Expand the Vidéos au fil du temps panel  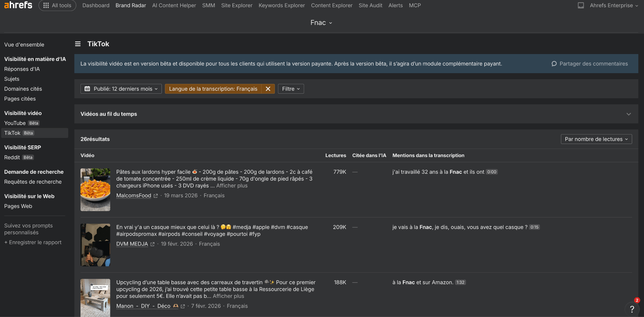click(628, 114)
